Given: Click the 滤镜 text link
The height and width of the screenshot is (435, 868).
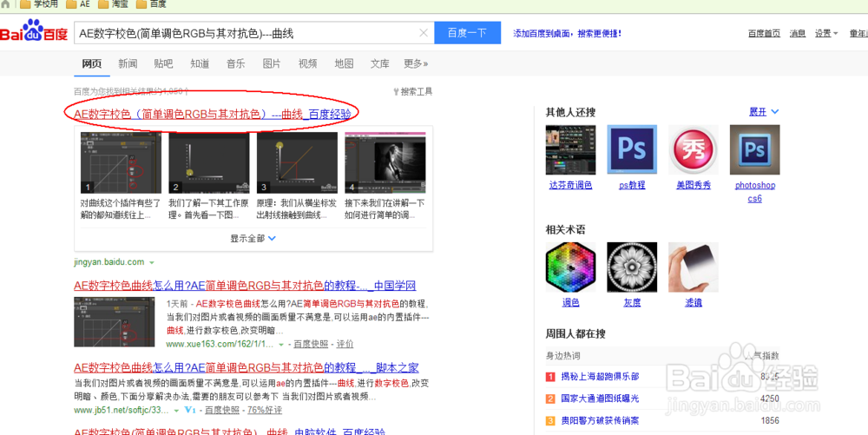Looking at the screenshot, I should [x=693, y=303].
